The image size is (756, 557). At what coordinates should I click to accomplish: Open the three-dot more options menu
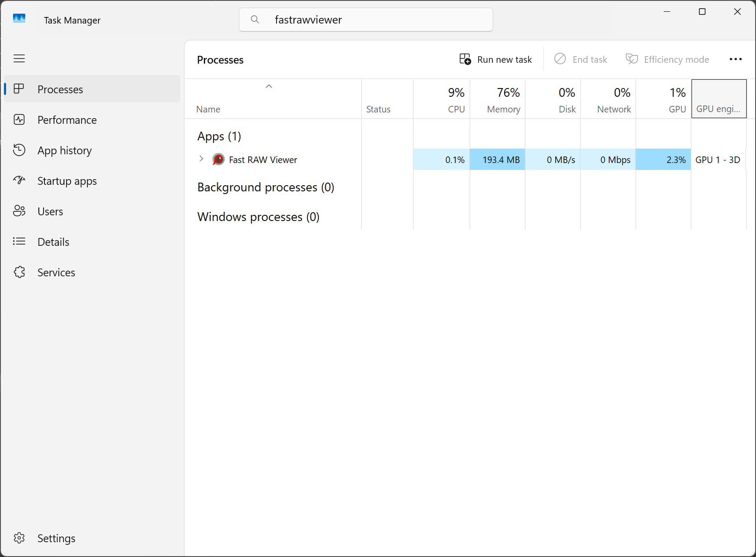point(736,59)
